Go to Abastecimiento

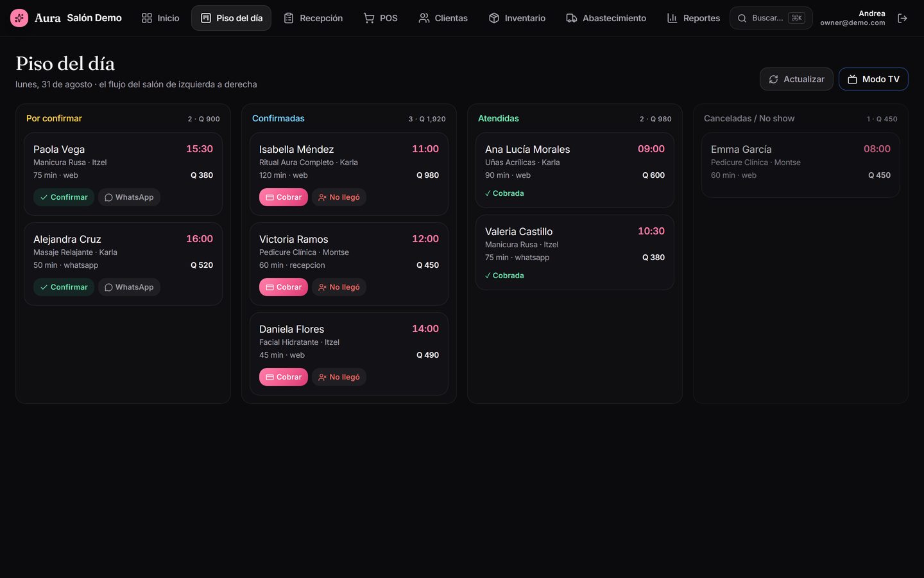tap(606, 18)
